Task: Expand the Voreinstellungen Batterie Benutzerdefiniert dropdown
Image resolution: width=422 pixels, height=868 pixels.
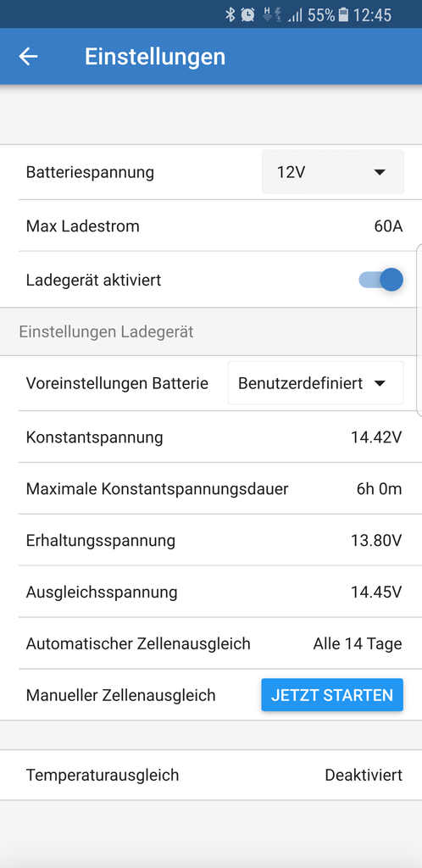Action: coord(316,383)
